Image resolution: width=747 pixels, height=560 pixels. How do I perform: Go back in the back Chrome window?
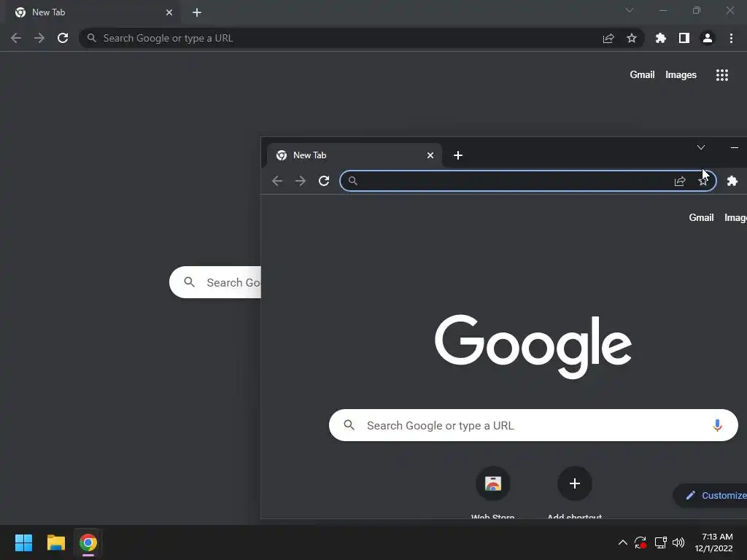(16, 38)
